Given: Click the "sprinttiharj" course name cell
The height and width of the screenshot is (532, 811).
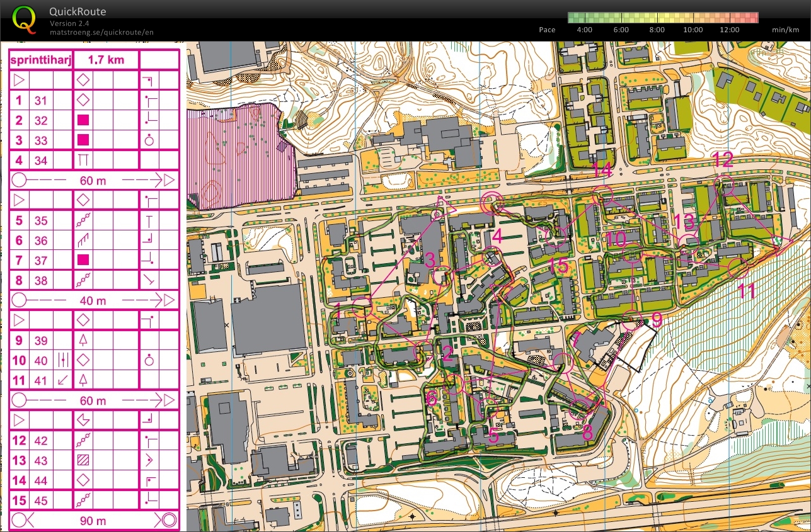Looking at the screenshot, I should tap(41, 60).
